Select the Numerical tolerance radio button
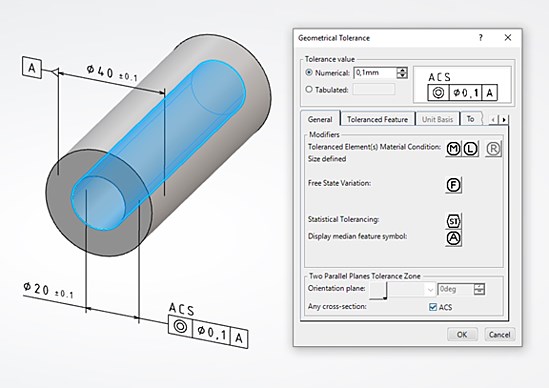Viewport: 549px width, 388px height. pyautogui.click(x=309, y=72)
